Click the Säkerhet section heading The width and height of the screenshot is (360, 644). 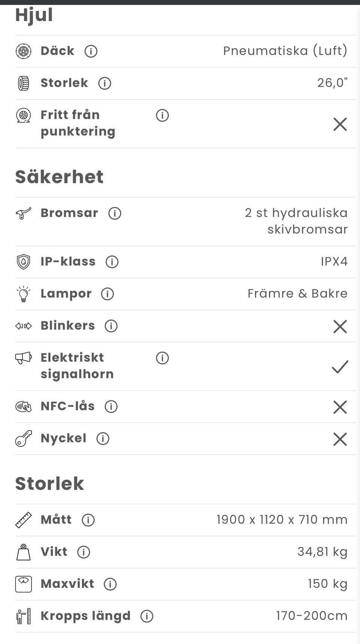tap(59, 177)
